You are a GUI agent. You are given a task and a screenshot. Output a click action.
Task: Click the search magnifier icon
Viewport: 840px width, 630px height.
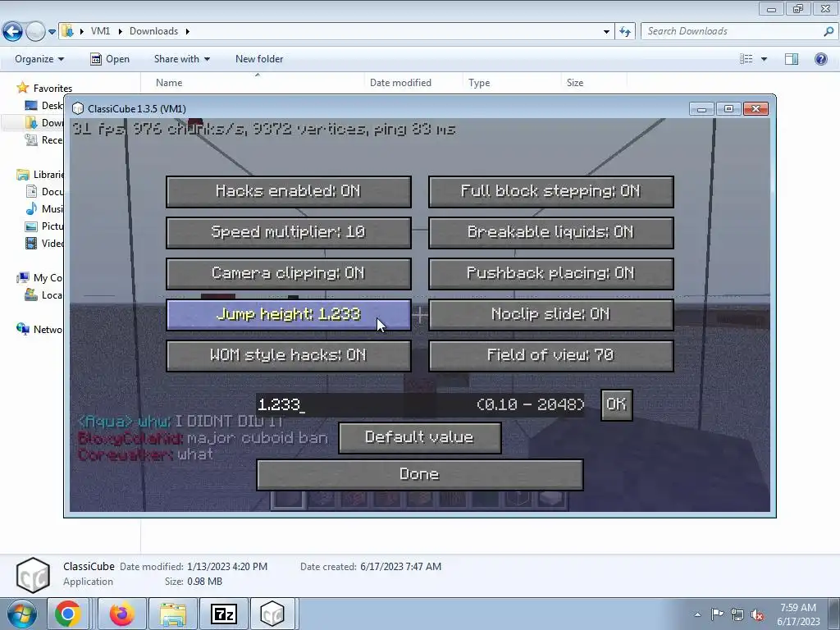point(829,32)
